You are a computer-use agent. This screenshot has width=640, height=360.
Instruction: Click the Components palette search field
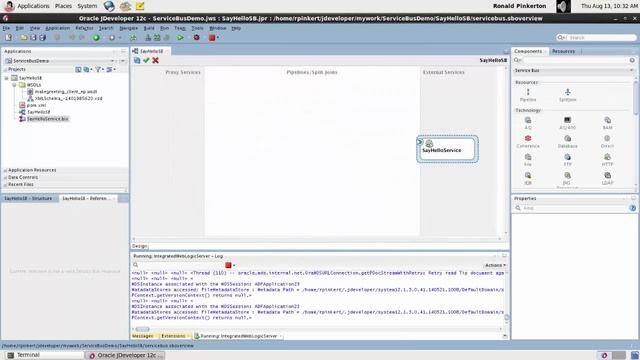[x=575, y=60]
